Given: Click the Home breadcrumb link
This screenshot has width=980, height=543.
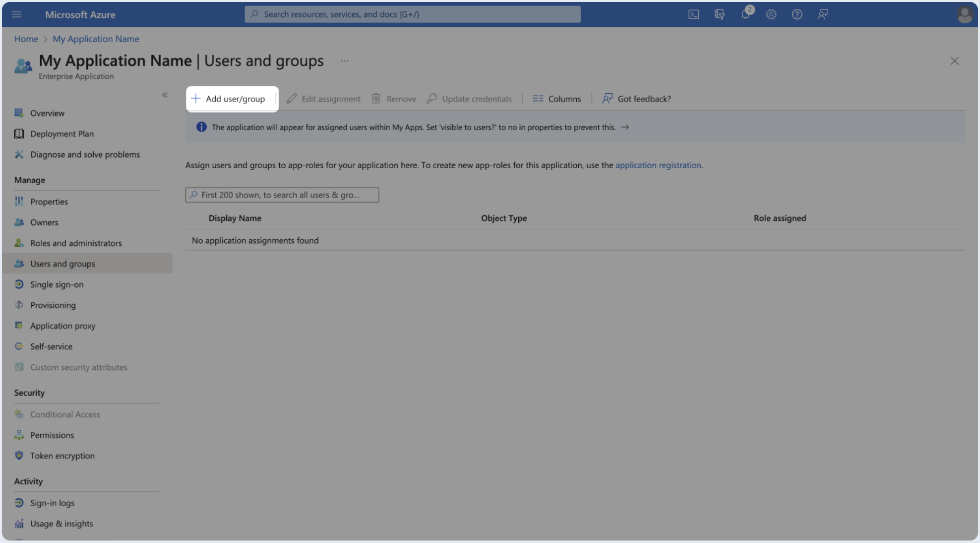Looking at the screenshot, I should pyautogui.click(x=26, y=39).
